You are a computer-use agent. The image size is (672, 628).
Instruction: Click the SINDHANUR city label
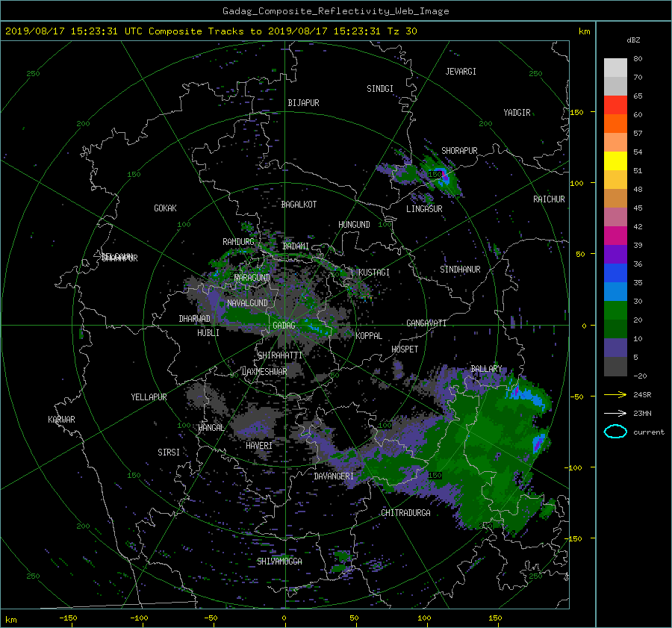coord(460,270)
